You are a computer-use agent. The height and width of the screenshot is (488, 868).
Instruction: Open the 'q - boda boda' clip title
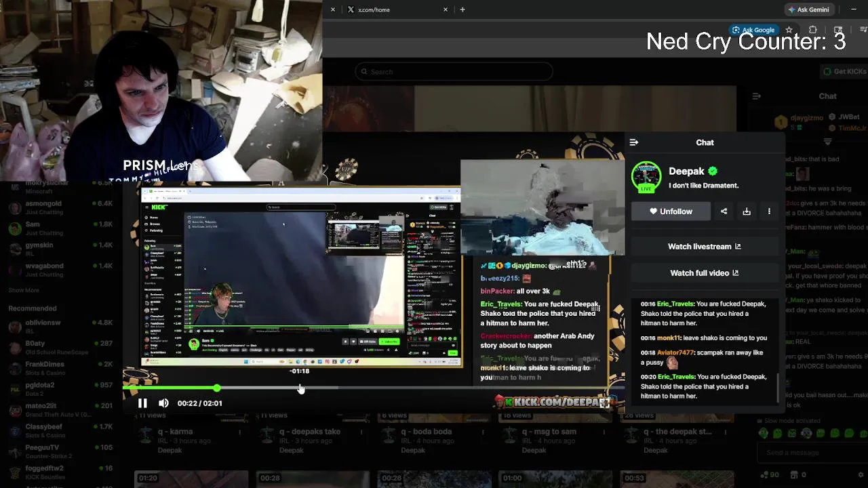(426, 432)
